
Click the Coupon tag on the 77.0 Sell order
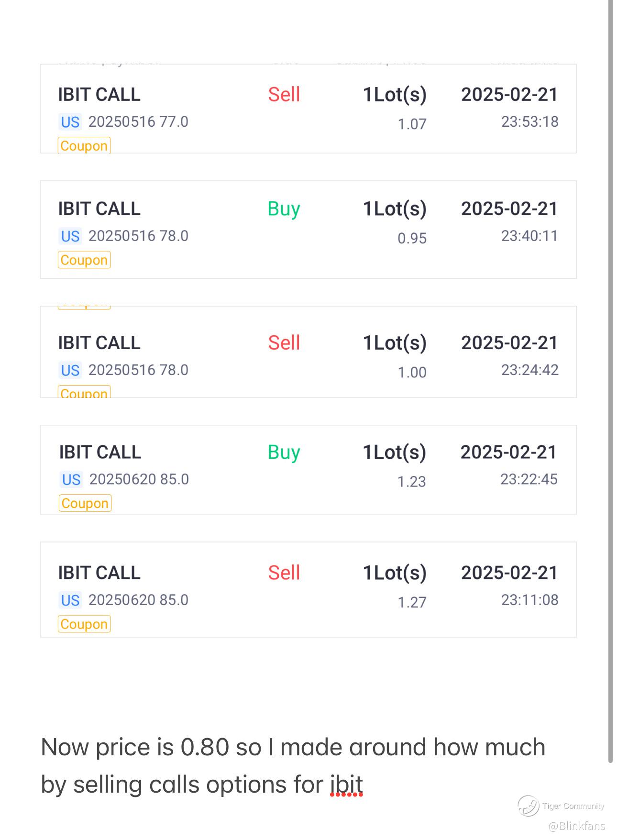(x=84, y=145)
